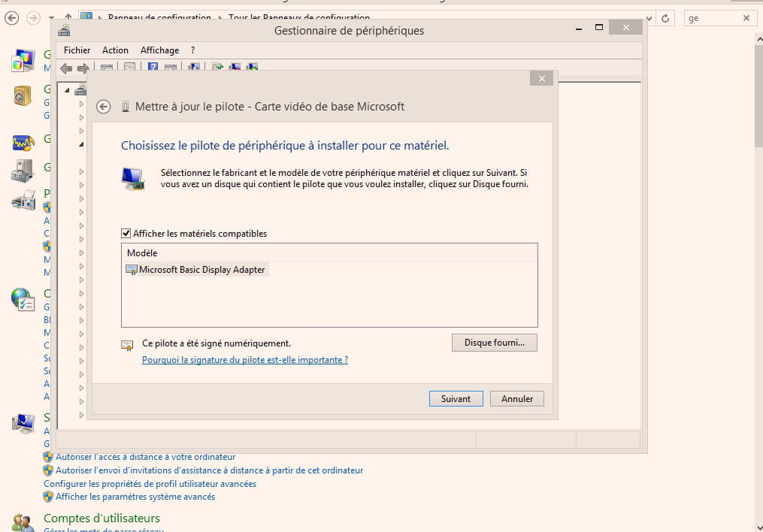This screenshot has width=763, height=532.
Task: Open the globe with checklist icon
Action: pyautogui.click(x=23, y=299)
